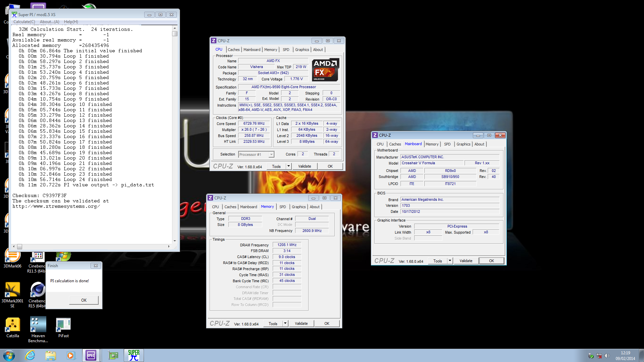Click BIOS version field 1703
Screen dimensions: 644x362
click(x=450, y=205)
